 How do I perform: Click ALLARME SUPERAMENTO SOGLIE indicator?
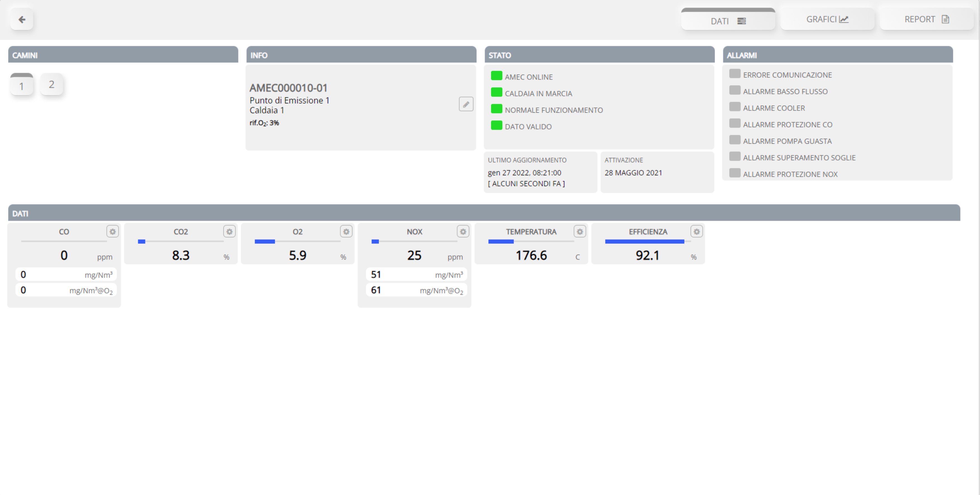click(x=735, y=157)
